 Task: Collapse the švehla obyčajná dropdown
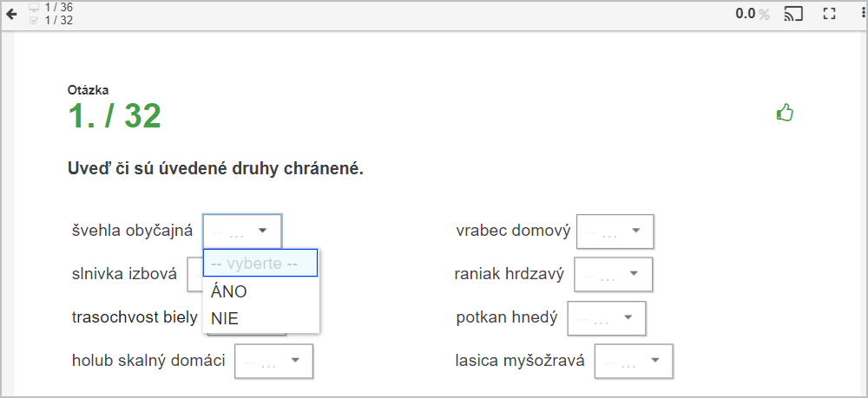coord(242,231)
